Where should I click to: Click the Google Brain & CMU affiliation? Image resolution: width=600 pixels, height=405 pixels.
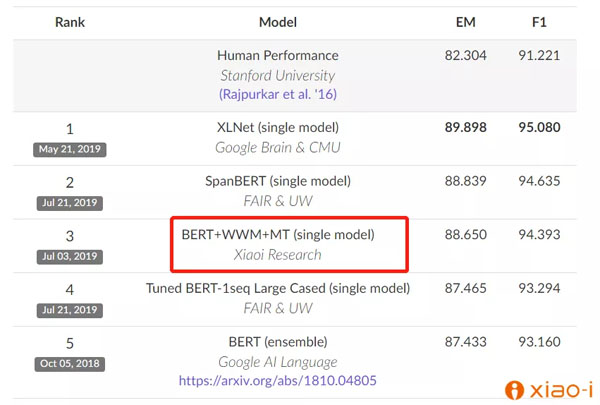pos(278,147)
